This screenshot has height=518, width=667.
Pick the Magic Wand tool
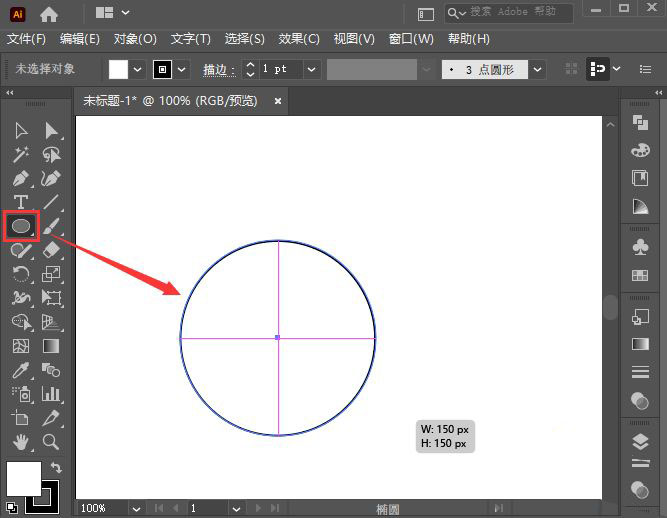21,155
